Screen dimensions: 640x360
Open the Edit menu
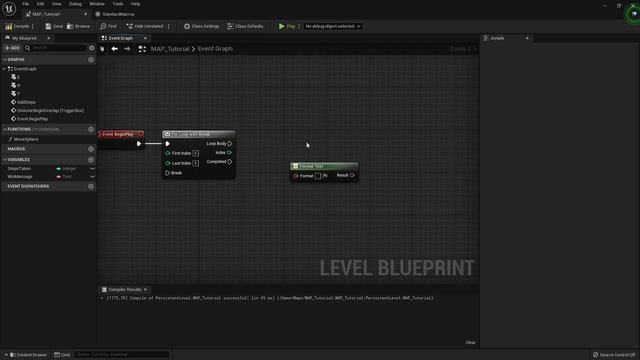(x=40, y=4)
